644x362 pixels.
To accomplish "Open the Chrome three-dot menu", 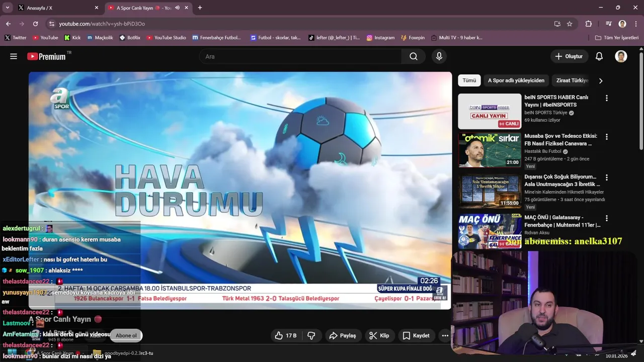I will click(x=635, y=24).
